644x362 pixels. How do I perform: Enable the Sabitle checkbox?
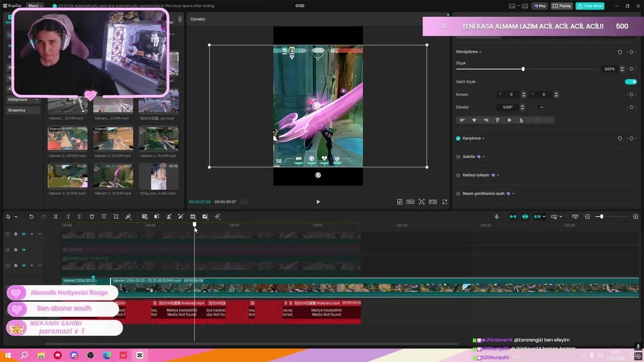[458, 157]
